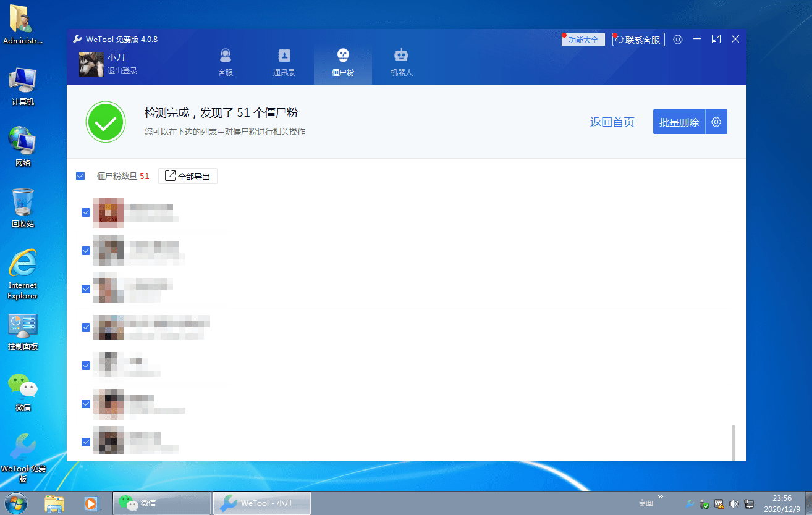Uncheck the bottom visible contact's checkbox
This screenshot has width=812, height=515.
(86, 442)
